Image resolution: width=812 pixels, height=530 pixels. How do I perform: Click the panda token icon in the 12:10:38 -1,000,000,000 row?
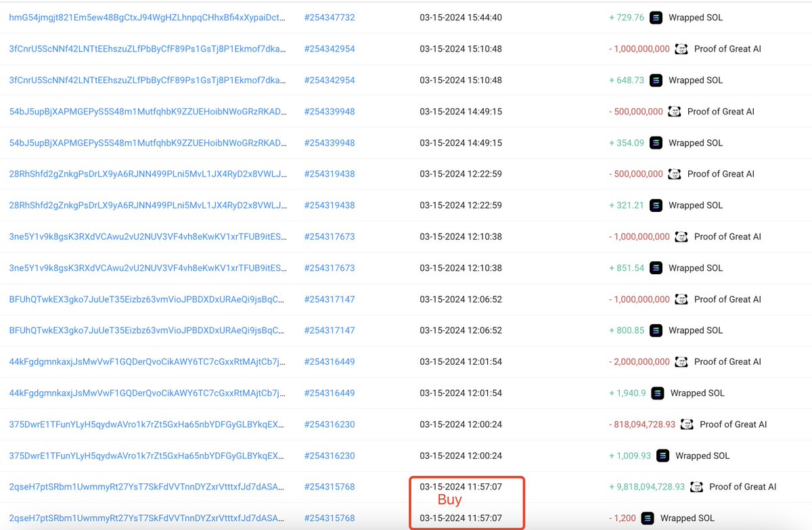click(x=681, y=236)
